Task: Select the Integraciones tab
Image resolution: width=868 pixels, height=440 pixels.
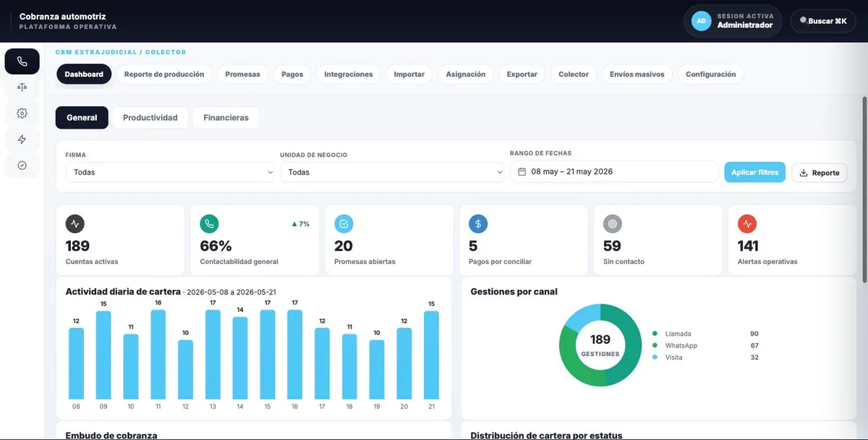Action: pyautogui.click(x=349, y=74)
